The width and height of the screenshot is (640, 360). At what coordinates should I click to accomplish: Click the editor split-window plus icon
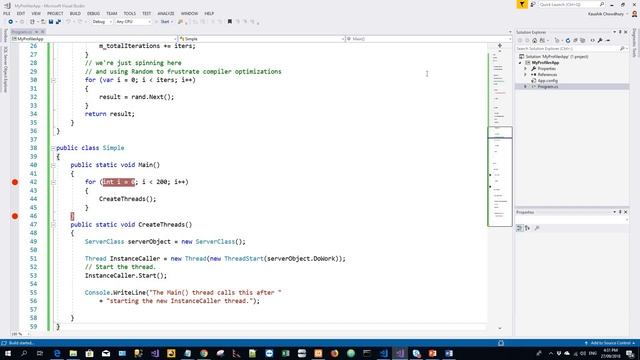pyautogui.click(x=500, y=46)
